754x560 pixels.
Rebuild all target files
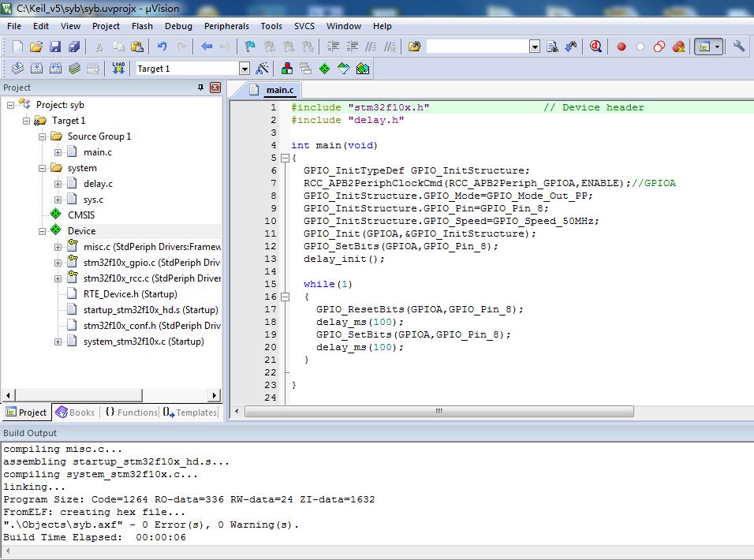tap(55, 69)
